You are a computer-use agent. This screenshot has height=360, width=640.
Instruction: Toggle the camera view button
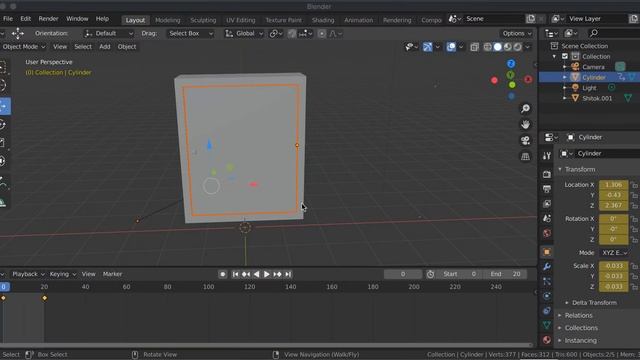coord(525,140)
